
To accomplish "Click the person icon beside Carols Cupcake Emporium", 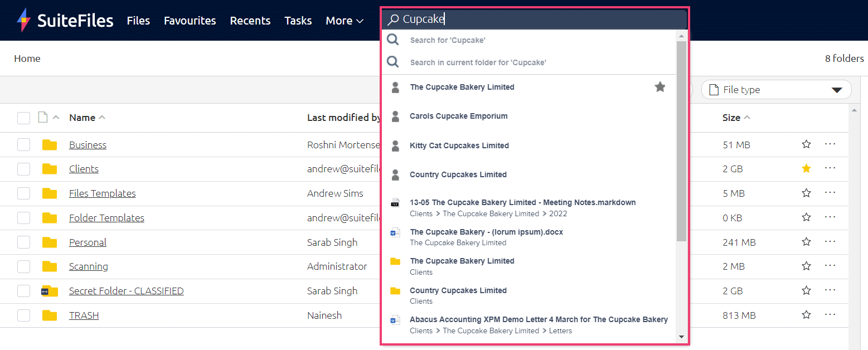I will (395, 116).
